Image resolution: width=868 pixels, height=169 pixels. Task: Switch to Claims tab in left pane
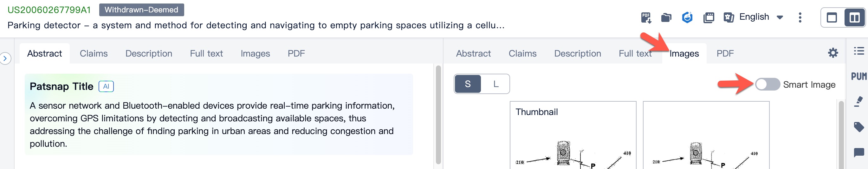[94, 54]
